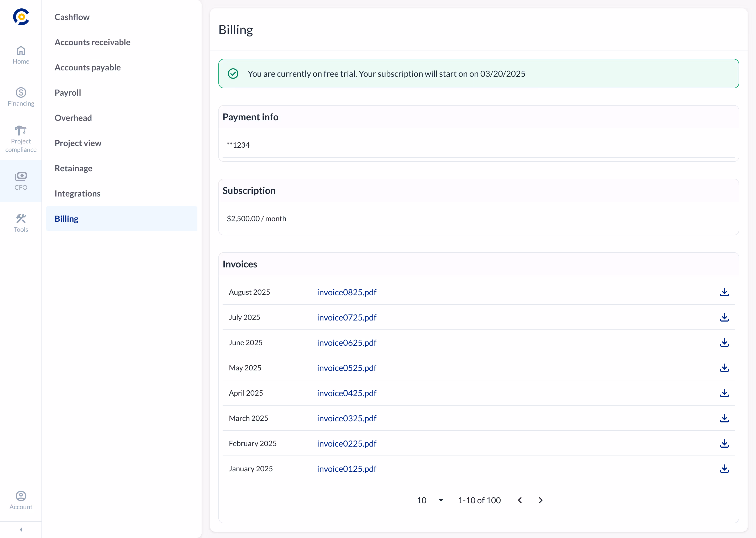Open Project compliance section
This screenshot has height=538, width=756.
click(21, 139)
